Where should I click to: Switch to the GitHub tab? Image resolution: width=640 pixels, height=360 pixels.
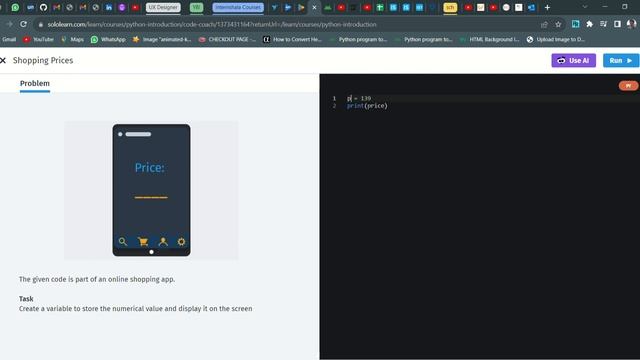pos(43,7)
